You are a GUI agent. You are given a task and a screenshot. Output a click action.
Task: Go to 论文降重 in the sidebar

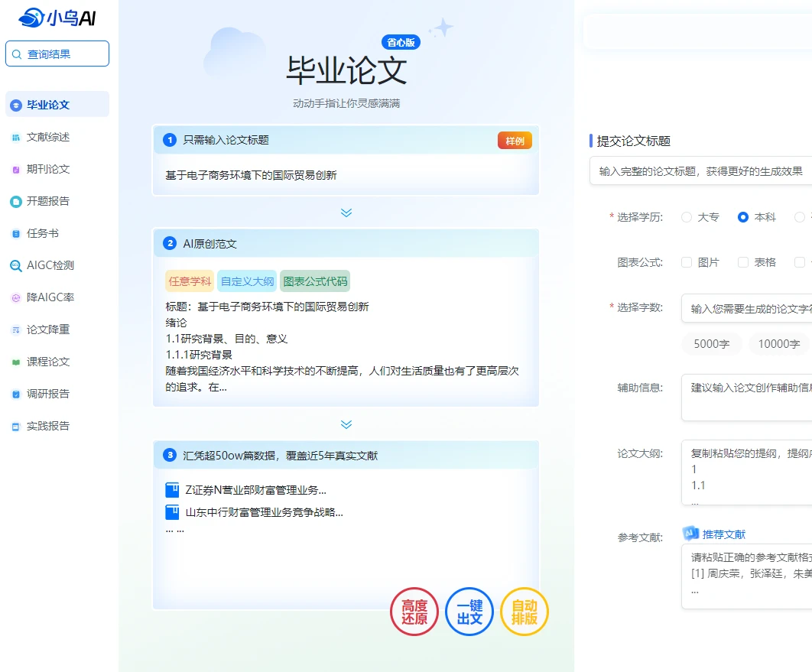click(48, 330)
